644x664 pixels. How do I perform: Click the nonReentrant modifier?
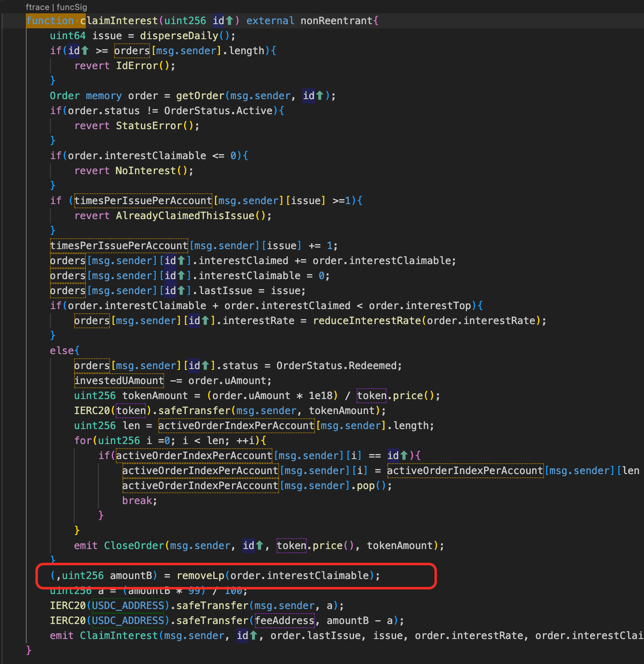coord(337,21)
